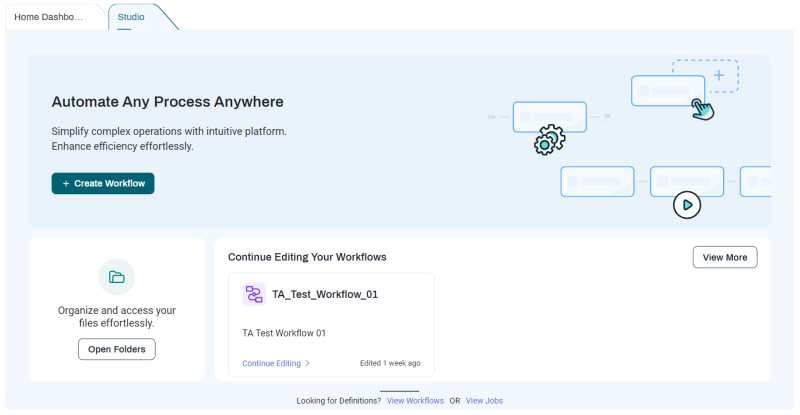Click the purple workflow icon beside TA_Test_Workflow_01
Screen dimensions: 800x415
point(253,294)
